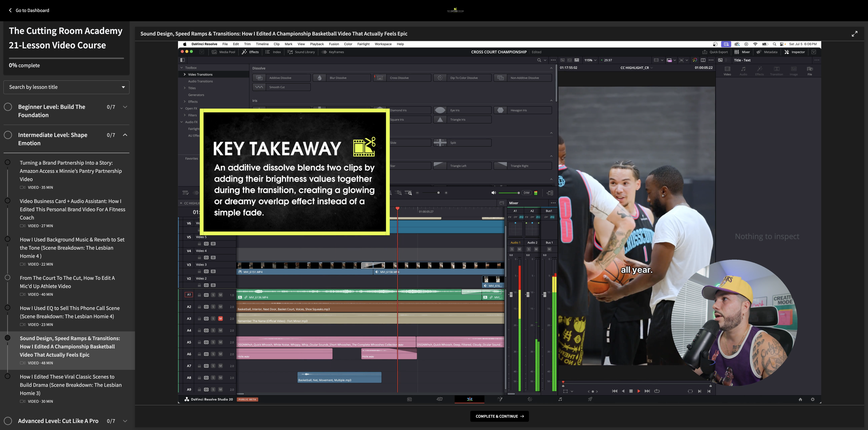This screenshot has width=868, height=430.
Task: Expand the Advanced Level: Cut Like A Pro section
Action: (x=125, y=421)
